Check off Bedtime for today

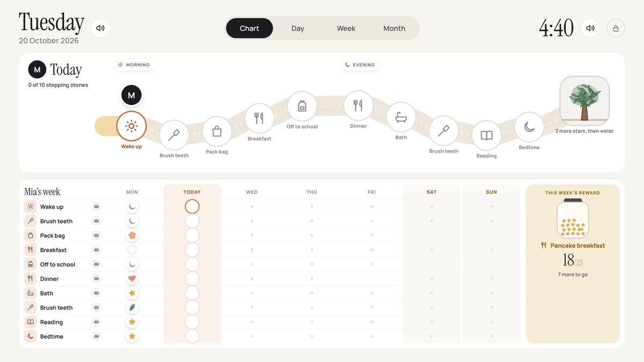[192, 336]
